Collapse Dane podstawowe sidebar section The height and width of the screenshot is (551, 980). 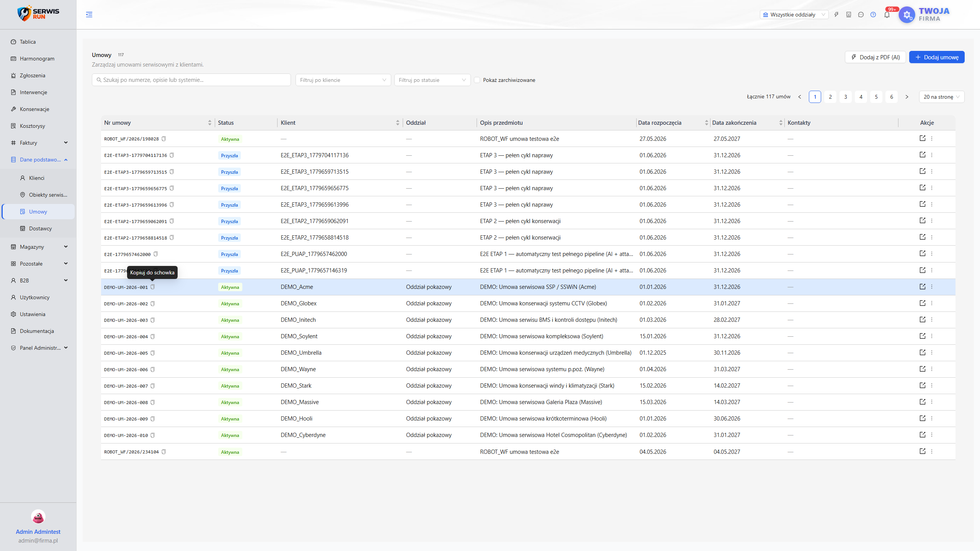point(38,160)
